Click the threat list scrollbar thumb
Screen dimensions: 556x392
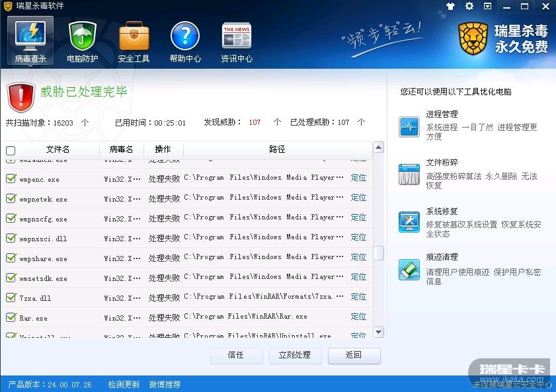(378, 253)
